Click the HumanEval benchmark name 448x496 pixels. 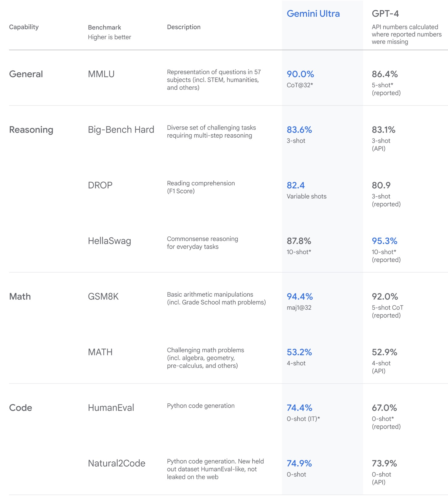click(111, 408)
